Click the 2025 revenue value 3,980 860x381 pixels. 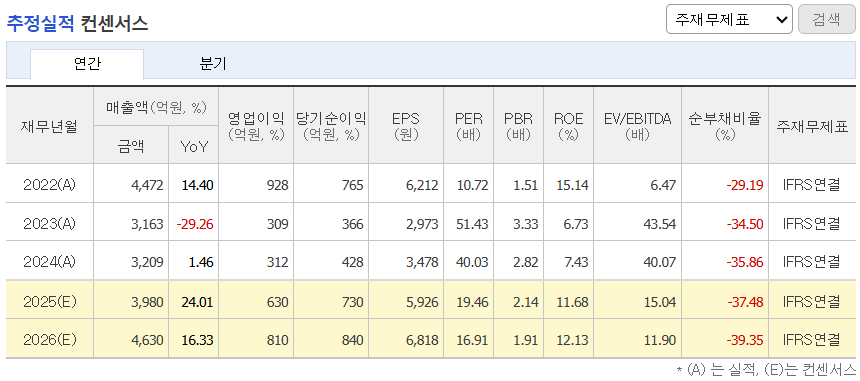click(148, 302)
